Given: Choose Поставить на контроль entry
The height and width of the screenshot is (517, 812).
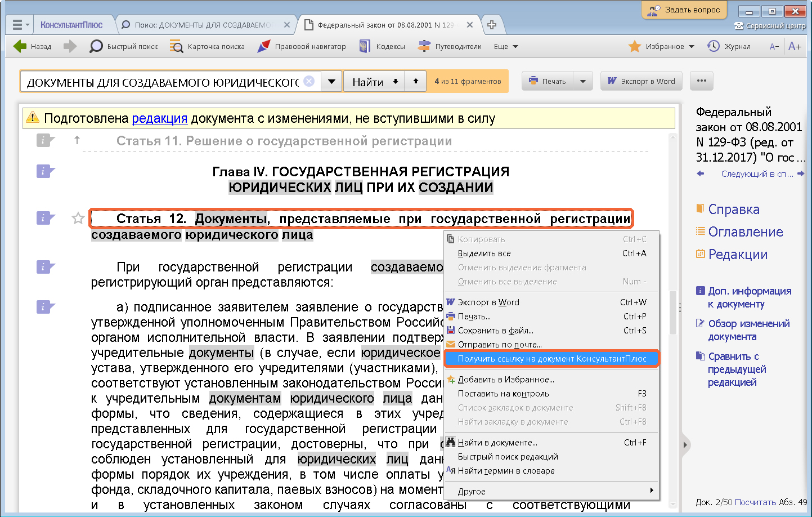Looking at the screenshot, I should tap(551, 394).
